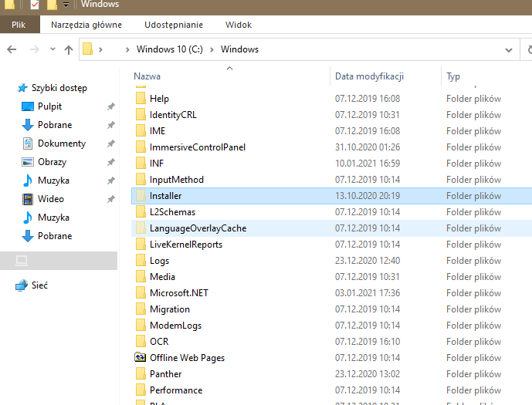The height and width of the screenshot is (405, 532).
Task: Select the OCR folder icon
Action: click(x=141, y=342)
